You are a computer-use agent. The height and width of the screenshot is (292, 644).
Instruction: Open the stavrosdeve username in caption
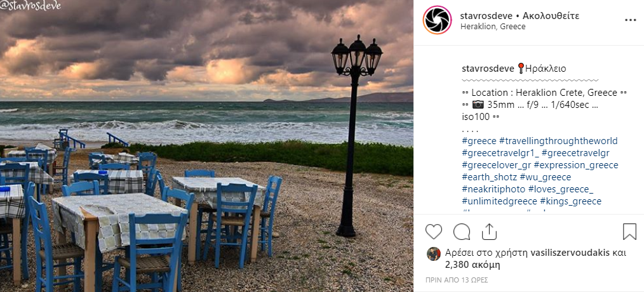pyautogui.click(x=488, y=69)
